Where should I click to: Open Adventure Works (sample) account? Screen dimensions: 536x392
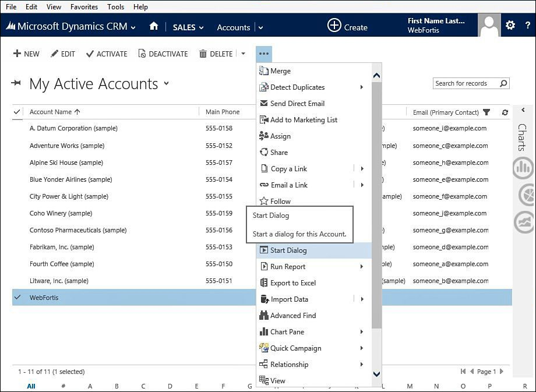pyautogui.click(x=67, y=146)
